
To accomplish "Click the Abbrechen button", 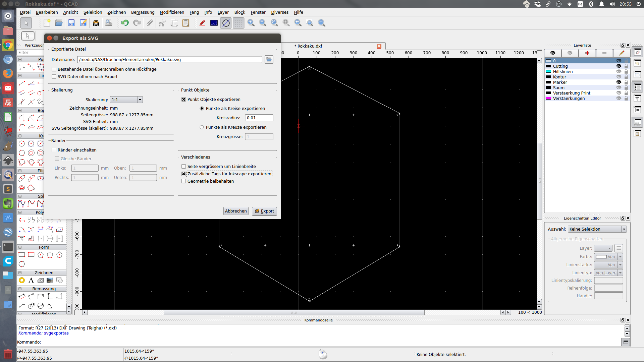I will click(236, 211).
